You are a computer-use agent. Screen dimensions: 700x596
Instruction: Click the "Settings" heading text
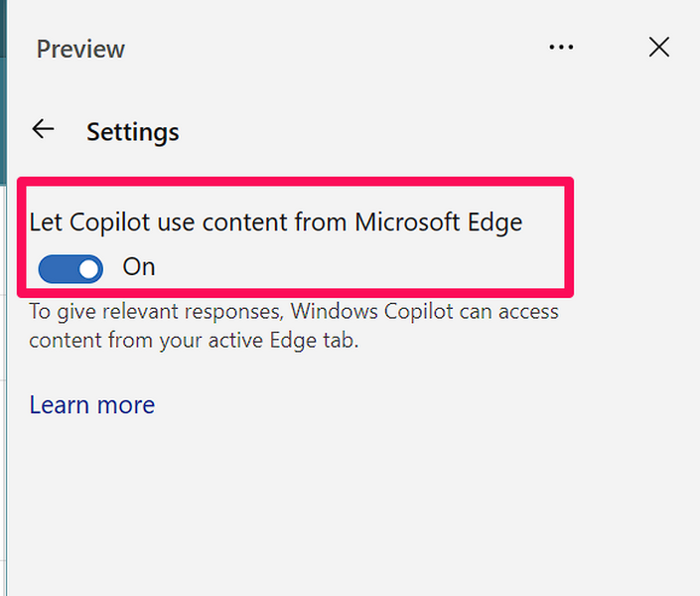tap(132, 132)
